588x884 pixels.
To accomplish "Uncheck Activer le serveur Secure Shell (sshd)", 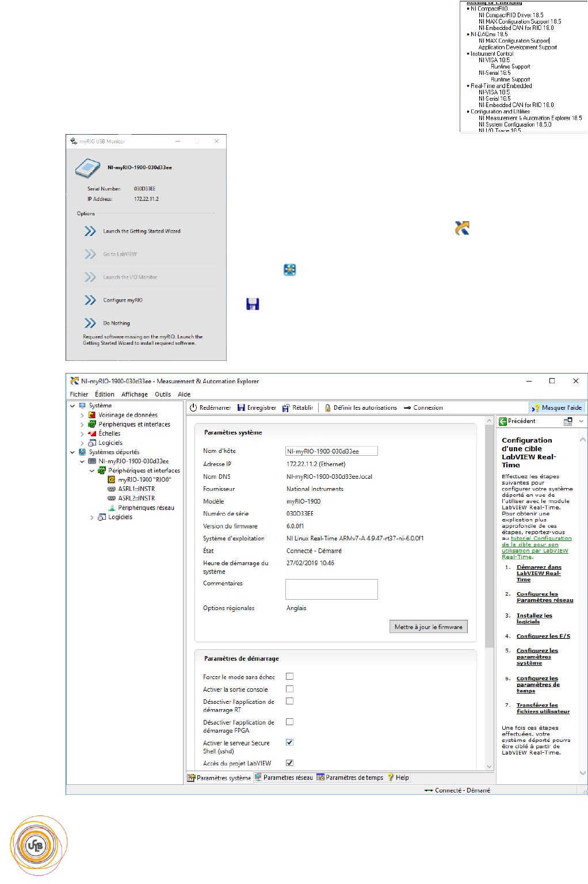I will [x=289, y=742].
